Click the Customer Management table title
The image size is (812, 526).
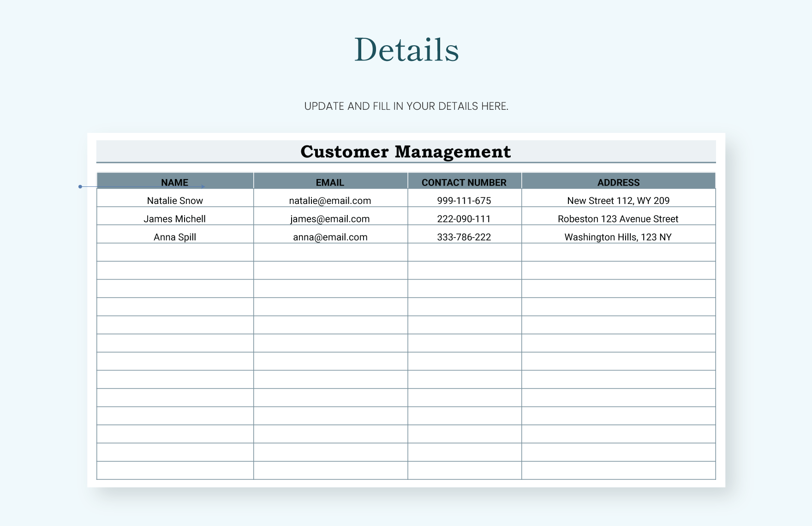tap(406, 152)
